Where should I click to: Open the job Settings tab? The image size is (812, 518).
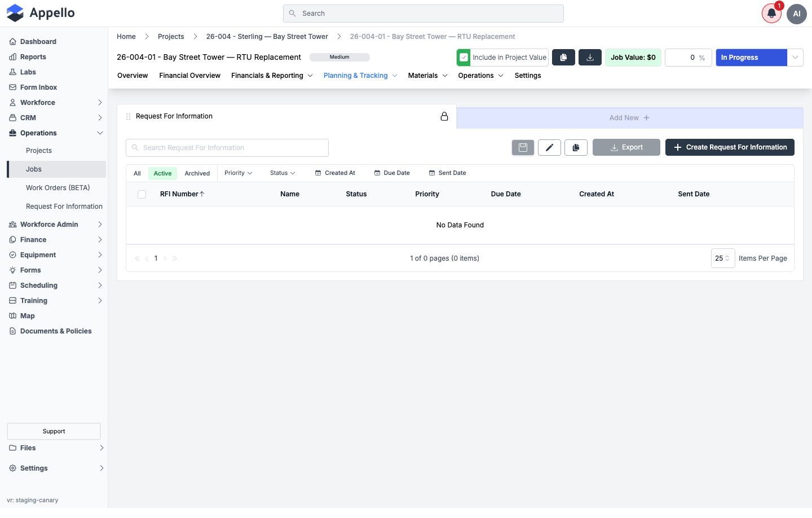pos(528,76)
